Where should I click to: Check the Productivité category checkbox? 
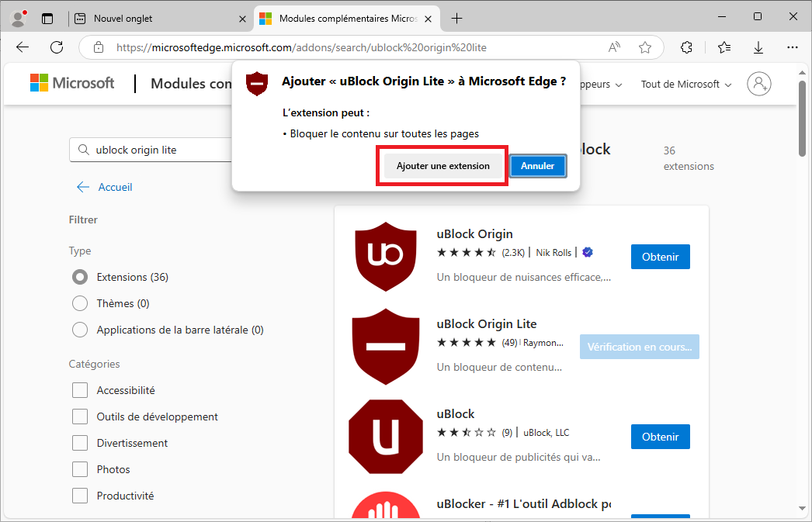click(80, 496)
